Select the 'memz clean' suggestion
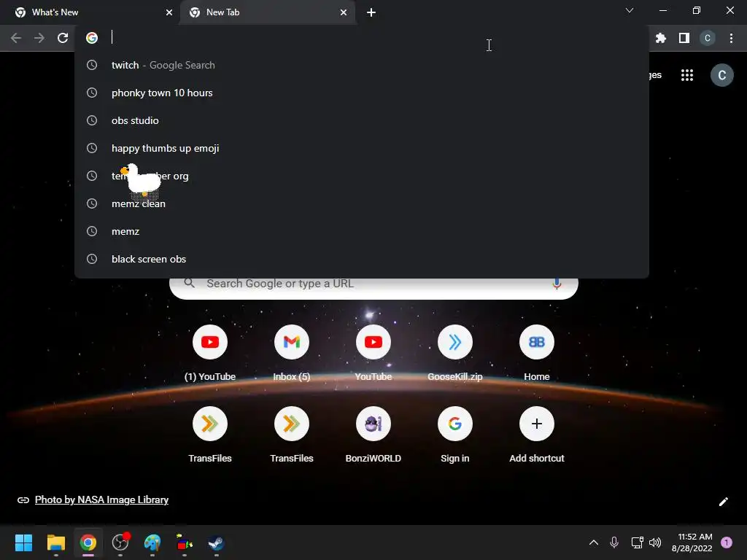 (362, 204)
